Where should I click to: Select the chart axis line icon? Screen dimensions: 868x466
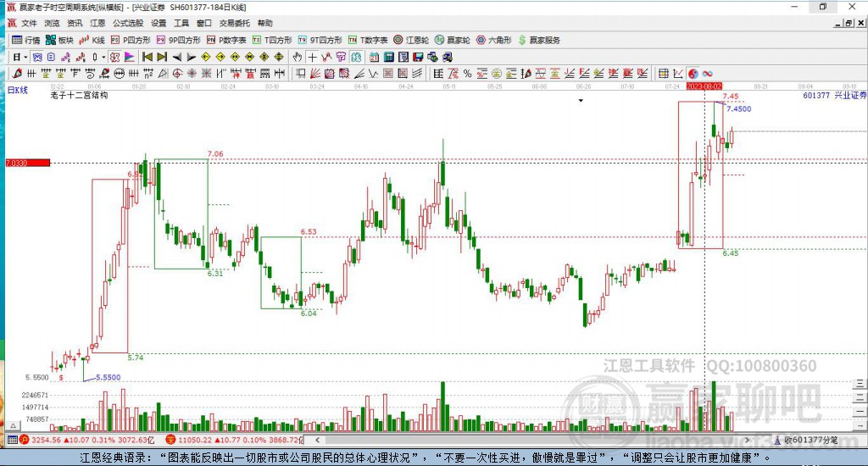(678, 73)
